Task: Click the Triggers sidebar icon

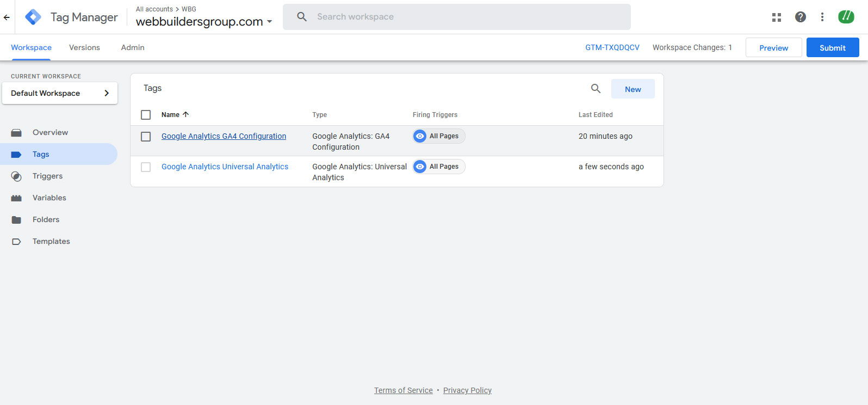Action: pos(16,176)
